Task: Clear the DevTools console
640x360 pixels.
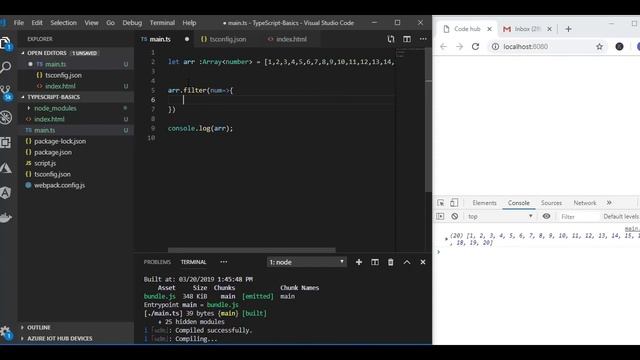Action: point(454,216)
